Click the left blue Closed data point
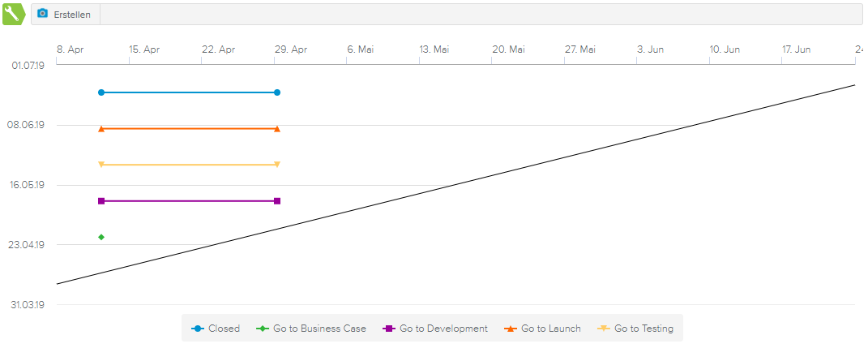The image size is (868, 348). click(x=101, y=92)
